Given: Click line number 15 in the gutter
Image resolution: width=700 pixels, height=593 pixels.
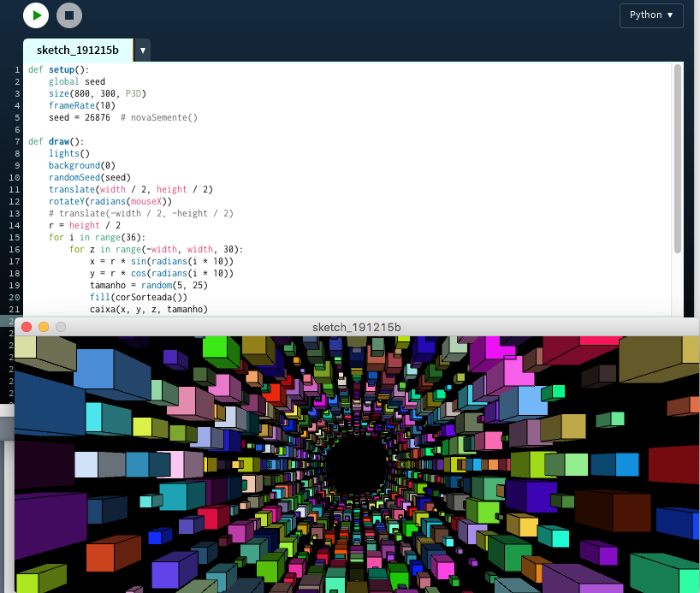Looking at the screenshot, I should click(15, 238).
